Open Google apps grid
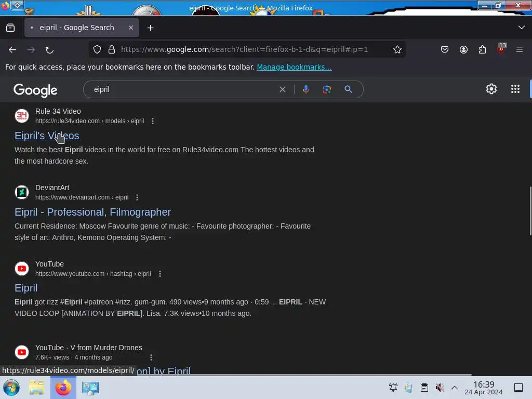 click(x=515, y=89)
